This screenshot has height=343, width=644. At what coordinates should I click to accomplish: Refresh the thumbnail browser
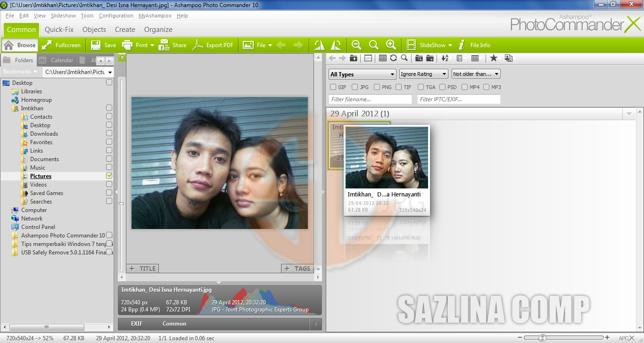[393, 58]
